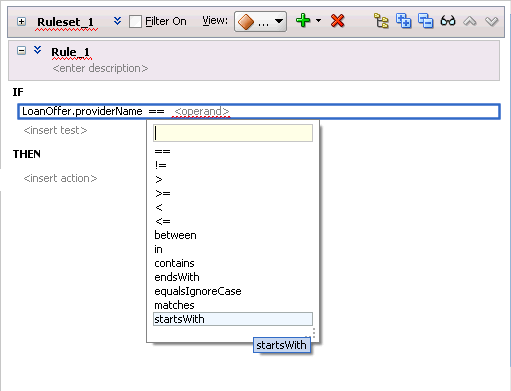Select the >= operator from list

pyautogui.click(x=233, y=193)
